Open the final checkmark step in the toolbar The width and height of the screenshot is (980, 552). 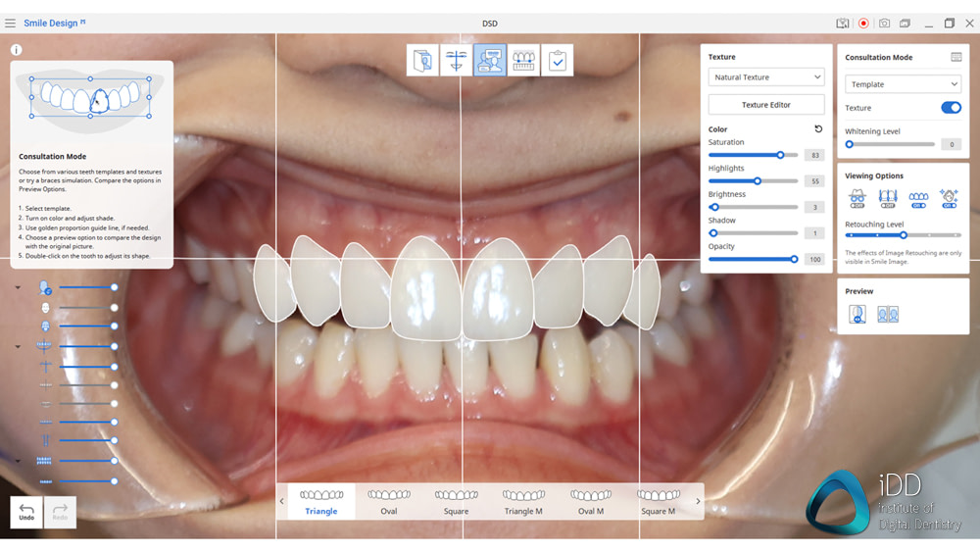pyautogui.click(x=557, y=61)
